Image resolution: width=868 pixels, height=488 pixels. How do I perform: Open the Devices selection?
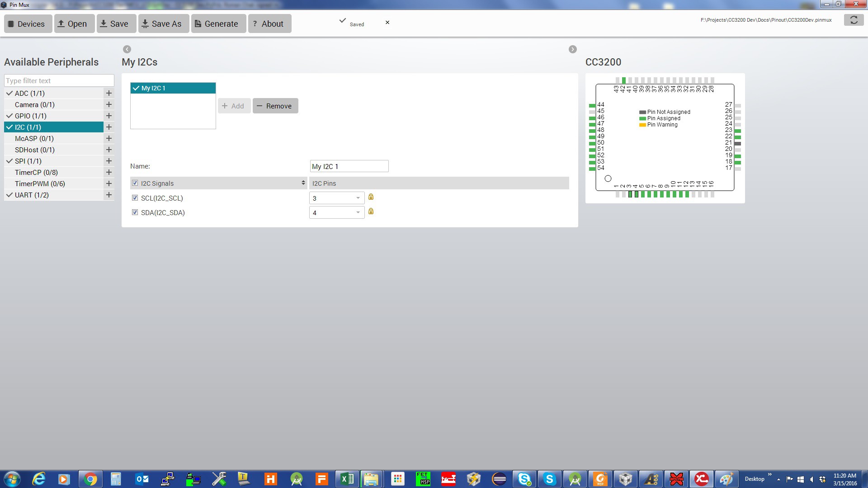[x=28, y=23]
